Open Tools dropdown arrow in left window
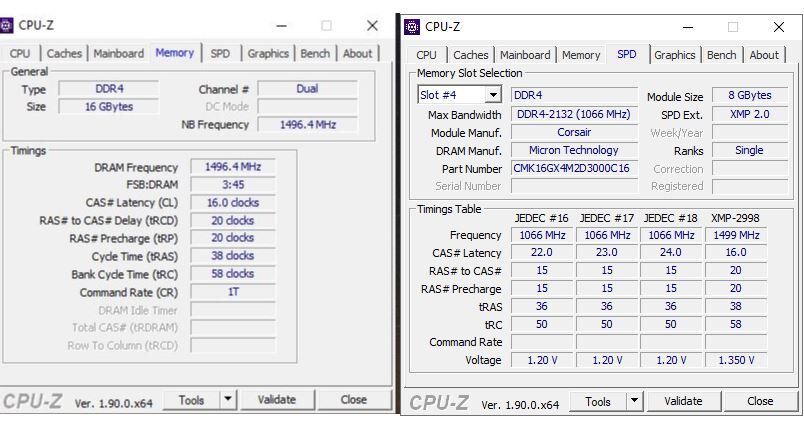This screenshot has height=421, width=804. tap(228, 399)
